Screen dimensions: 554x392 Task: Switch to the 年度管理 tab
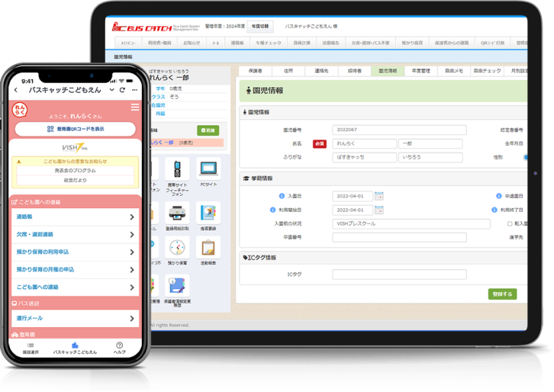coord(420,70)
